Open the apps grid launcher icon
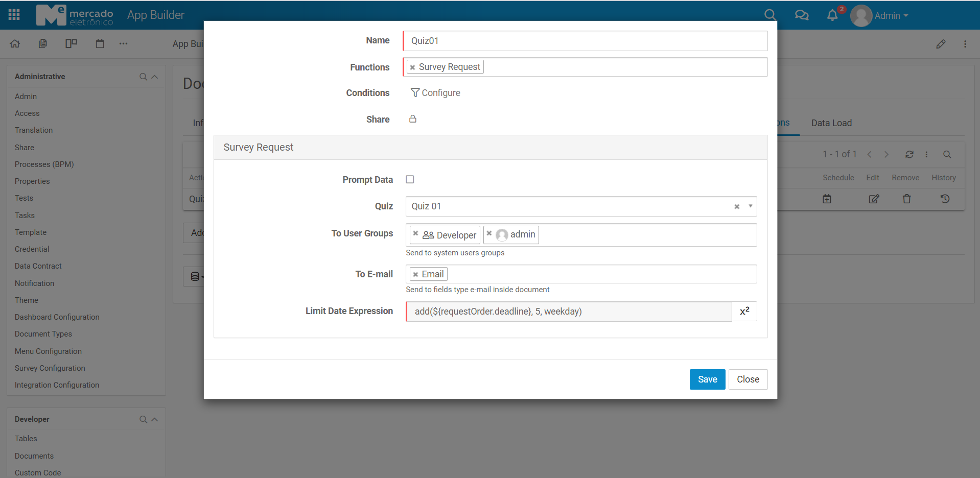This screenshot has width=980, height=478. point(14,15)
